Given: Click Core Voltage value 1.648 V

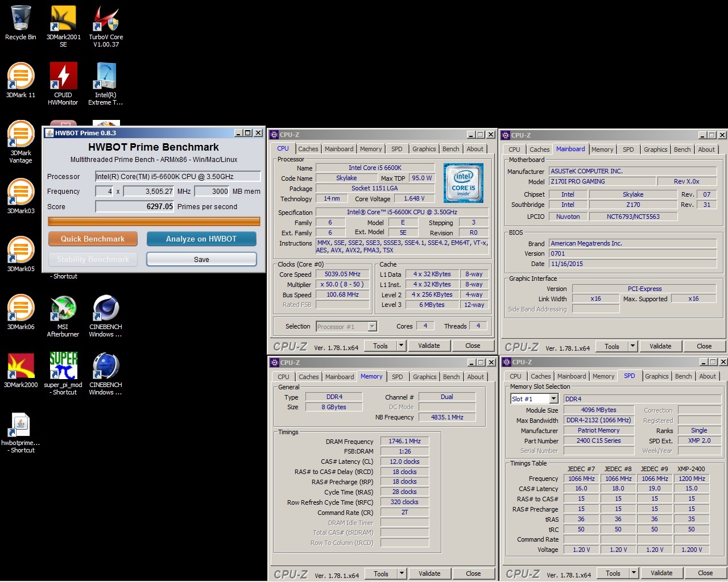Looking at the screenshot, I should 414,198.
